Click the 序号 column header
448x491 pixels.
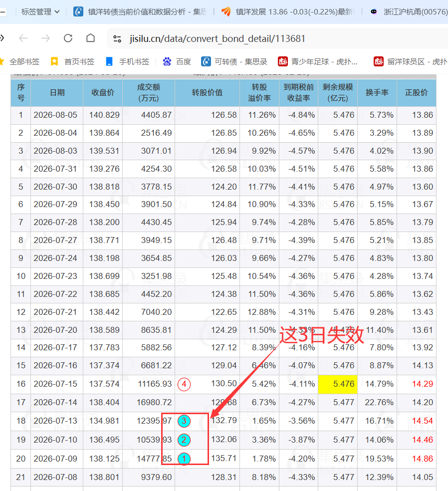coord(20,92)
